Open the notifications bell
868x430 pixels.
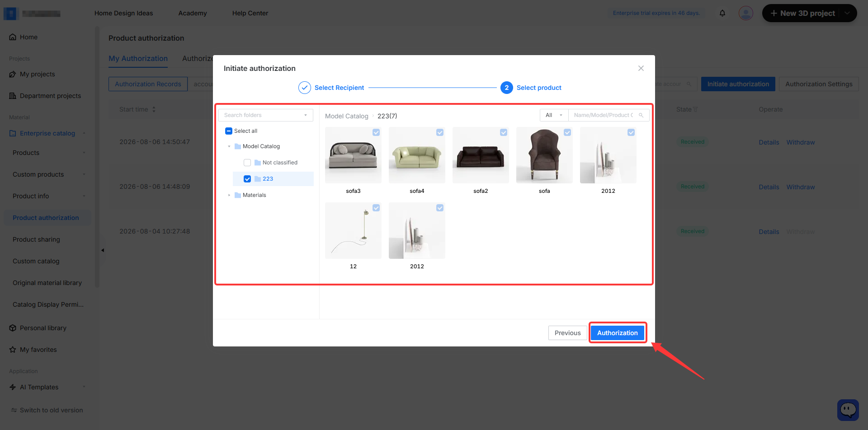click(722, 13)
